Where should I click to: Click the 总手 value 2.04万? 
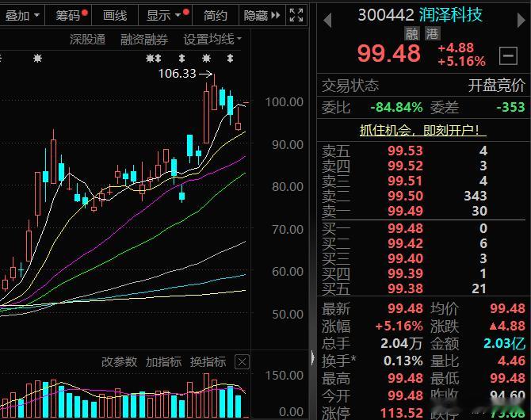[401, 343]
